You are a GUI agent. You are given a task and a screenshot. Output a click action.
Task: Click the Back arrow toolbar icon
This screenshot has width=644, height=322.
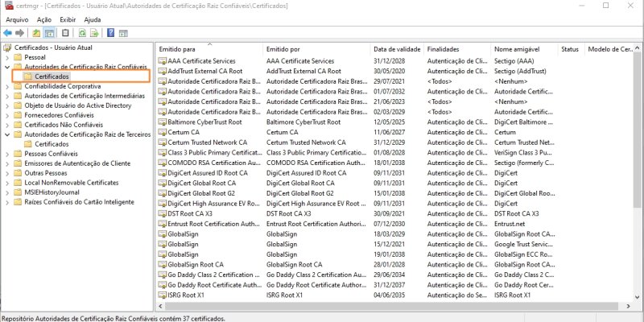click(7, 33)
